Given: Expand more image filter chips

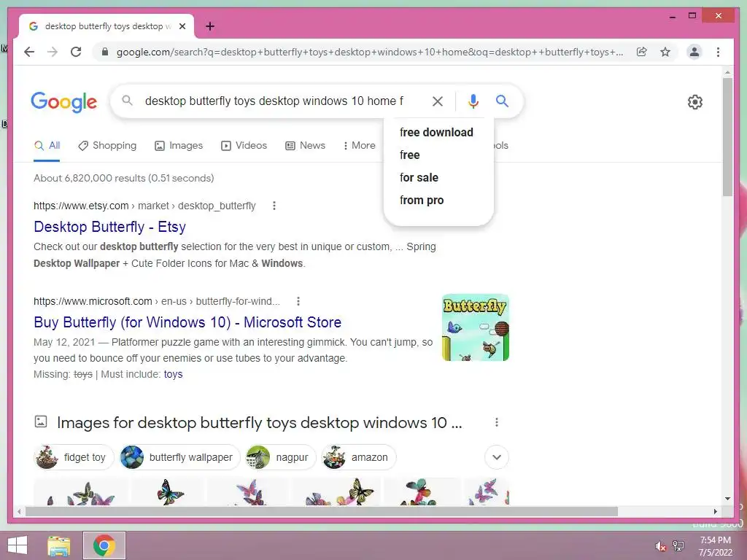Looking at the screenshot, I should [496, 457].
